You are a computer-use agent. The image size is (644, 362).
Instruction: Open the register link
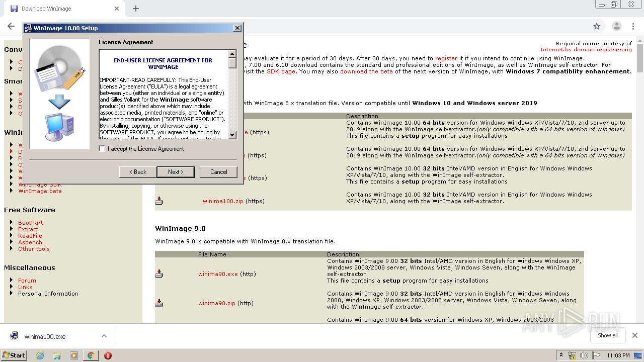click(x=446, y=58)
